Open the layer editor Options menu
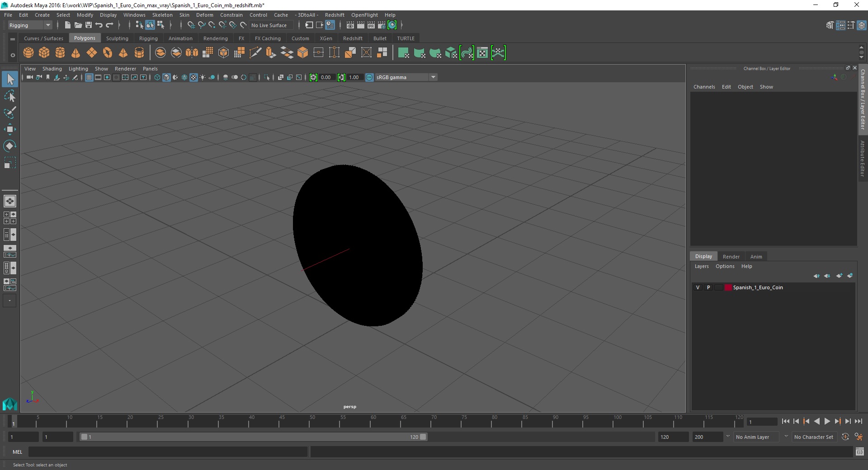 click(x=725, y=266)
